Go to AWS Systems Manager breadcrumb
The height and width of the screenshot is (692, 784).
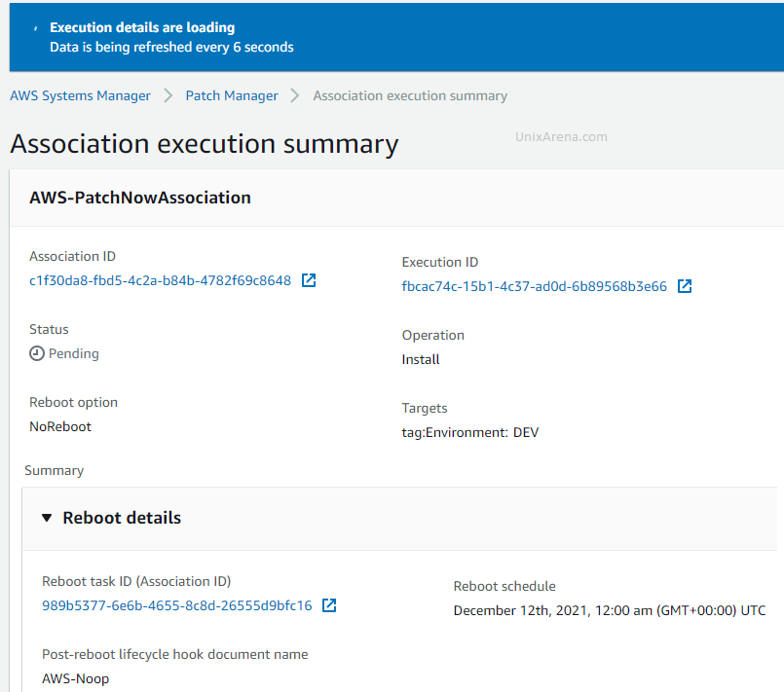pos(80,95)
